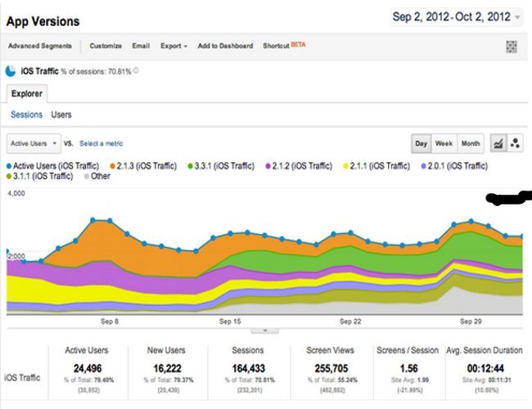Click the help icon beside sessions percentage
The width and height of the screenshot is (532, 409).
[x=136, y=71]
